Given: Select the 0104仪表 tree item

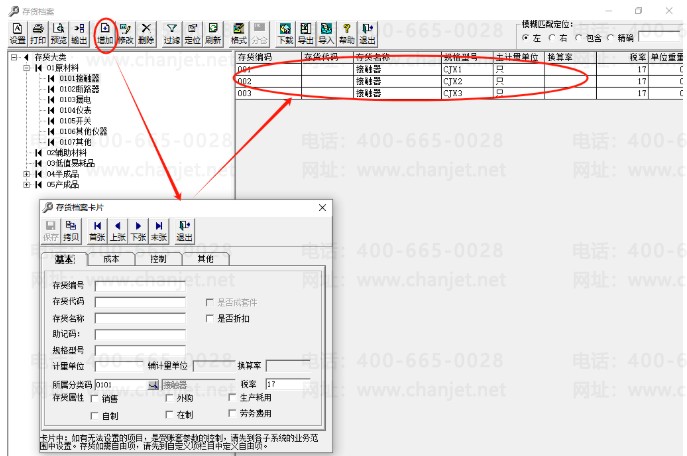Looking at the screenshot, I should [x=75, y=110].
